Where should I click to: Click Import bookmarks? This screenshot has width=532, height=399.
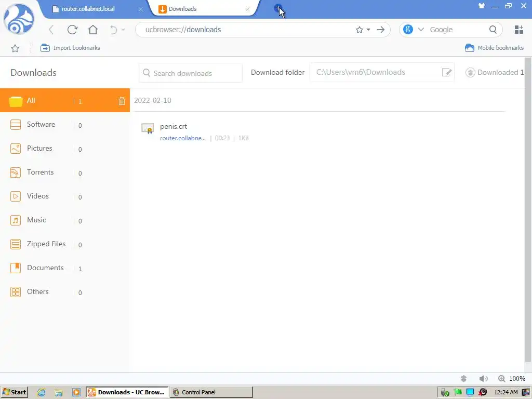pyautogui.click(x=70, y=48)
